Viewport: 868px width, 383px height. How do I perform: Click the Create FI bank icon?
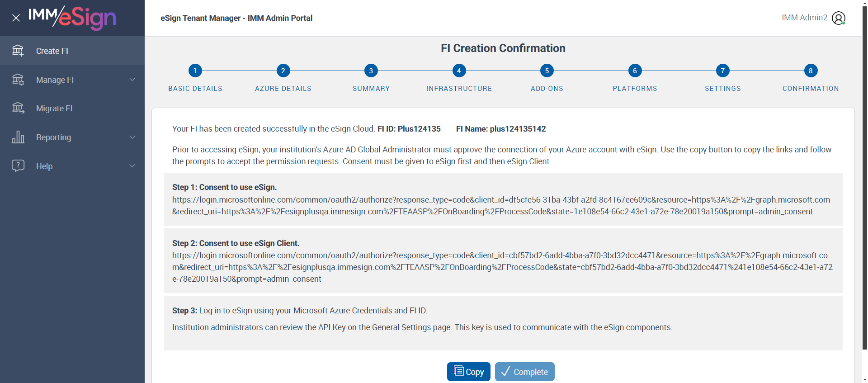coord(18,51)
